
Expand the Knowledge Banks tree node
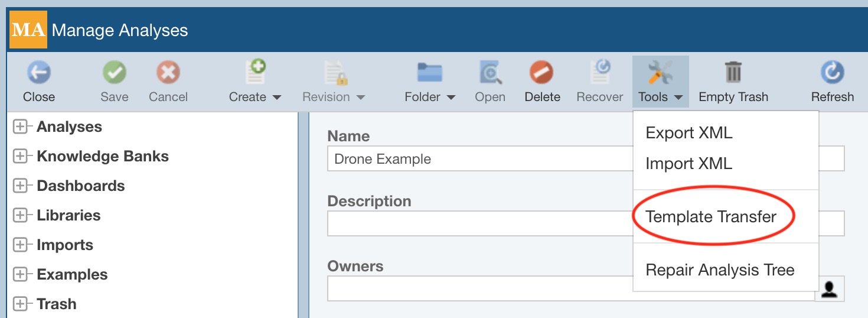(x=21, y=157)
